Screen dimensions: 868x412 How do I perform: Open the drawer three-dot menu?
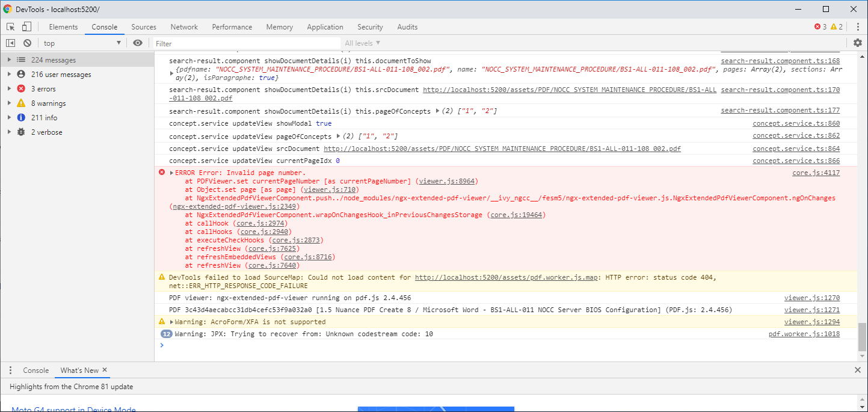coord(11,370)
